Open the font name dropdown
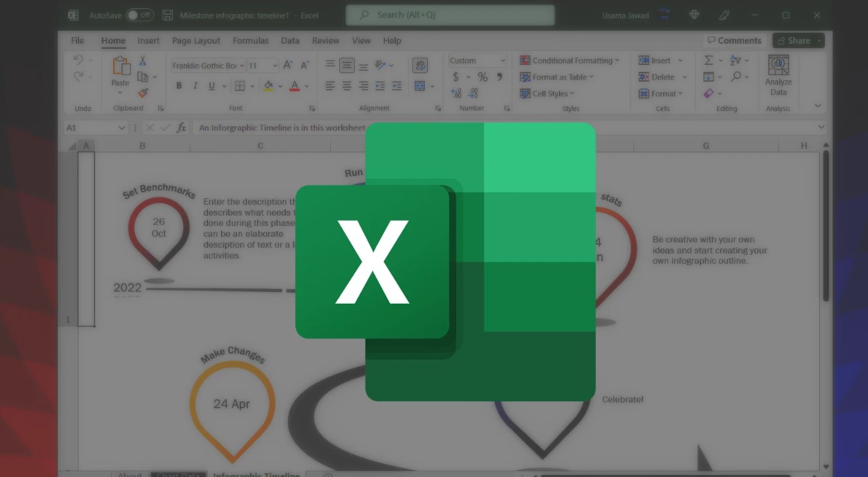 coord(242,65)
